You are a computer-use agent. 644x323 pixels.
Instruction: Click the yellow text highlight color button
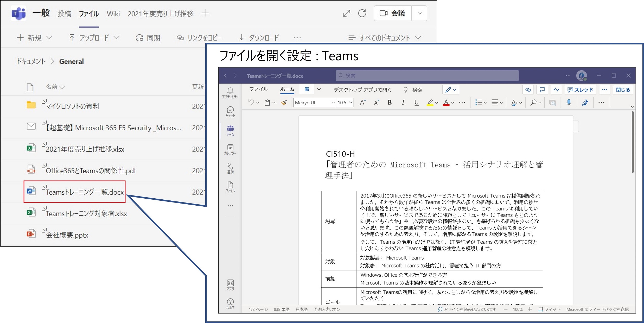coord(430,103)
